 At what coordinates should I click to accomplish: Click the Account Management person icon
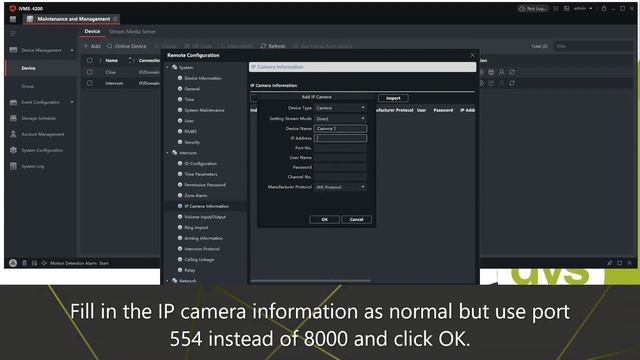(13, 134)
